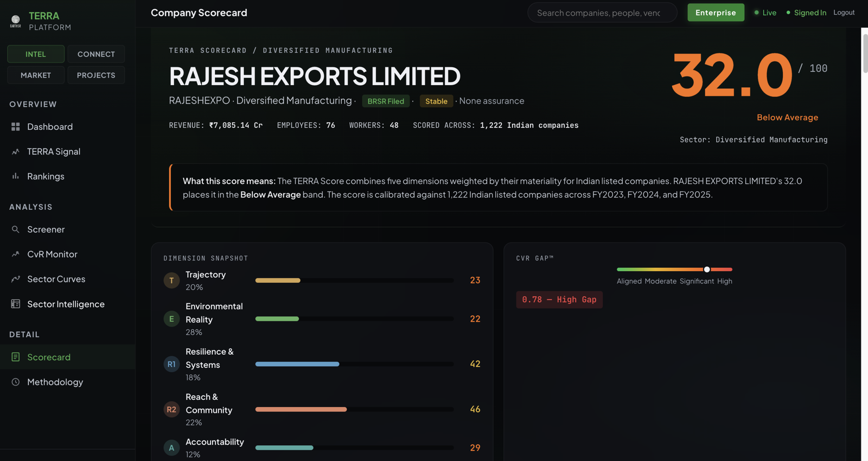Click the Accountability A badge
The width and height of the screenshot is (868, 461).
(x=171, y=448)
